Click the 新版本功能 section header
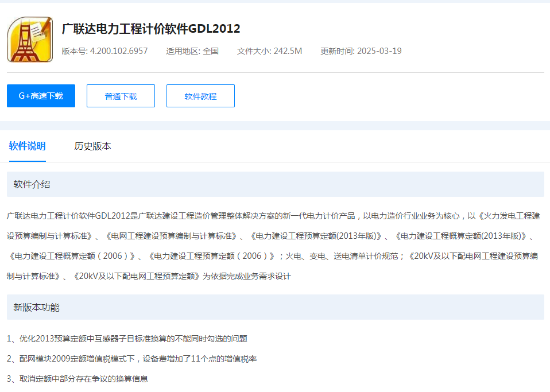This screenshot has width=550, height=392. [276, 307]
